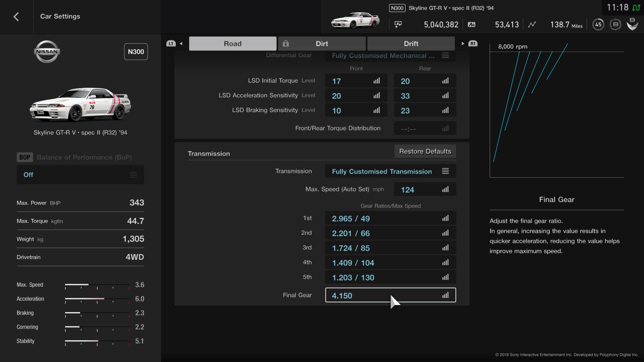Screen dimensions: 644x362
Task: Click the gear ratio rpm graph
Action: (557, 111)
